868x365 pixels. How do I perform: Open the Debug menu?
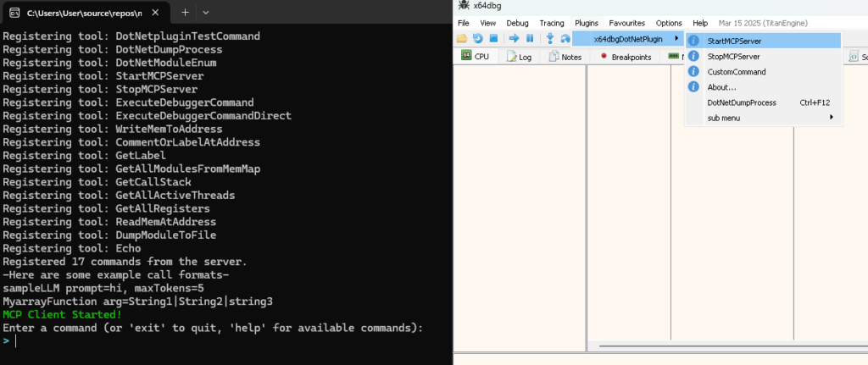[517, 23]
